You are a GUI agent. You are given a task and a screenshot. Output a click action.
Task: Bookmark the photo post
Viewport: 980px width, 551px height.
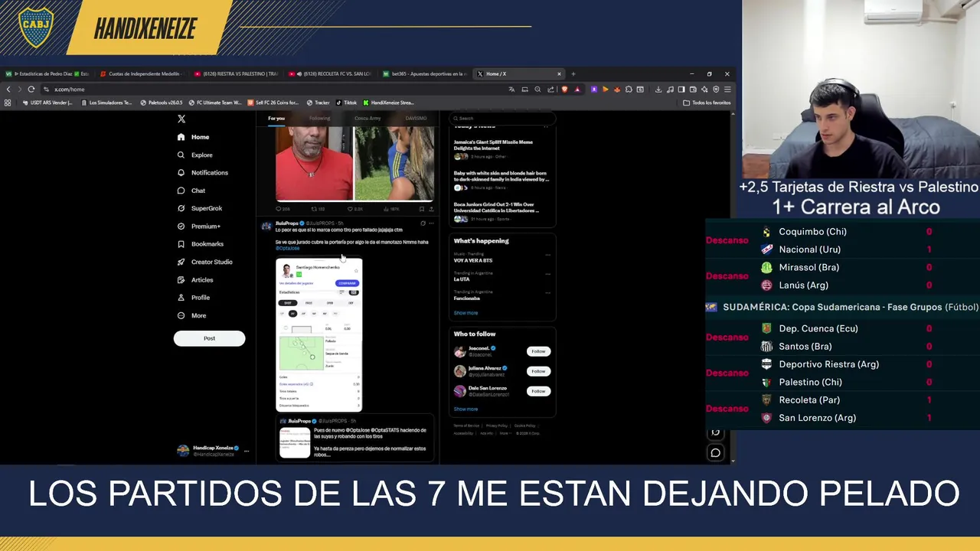point(421,209)
